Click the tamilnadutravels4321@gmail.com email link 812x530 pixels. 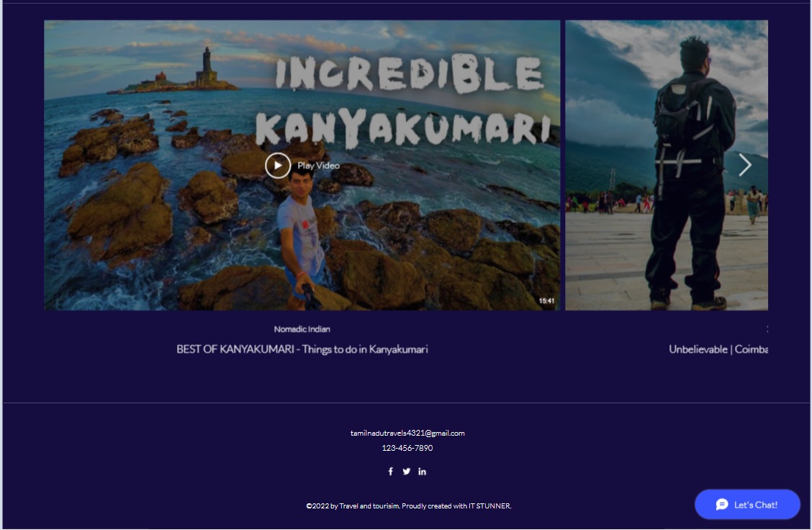[407, 433]
